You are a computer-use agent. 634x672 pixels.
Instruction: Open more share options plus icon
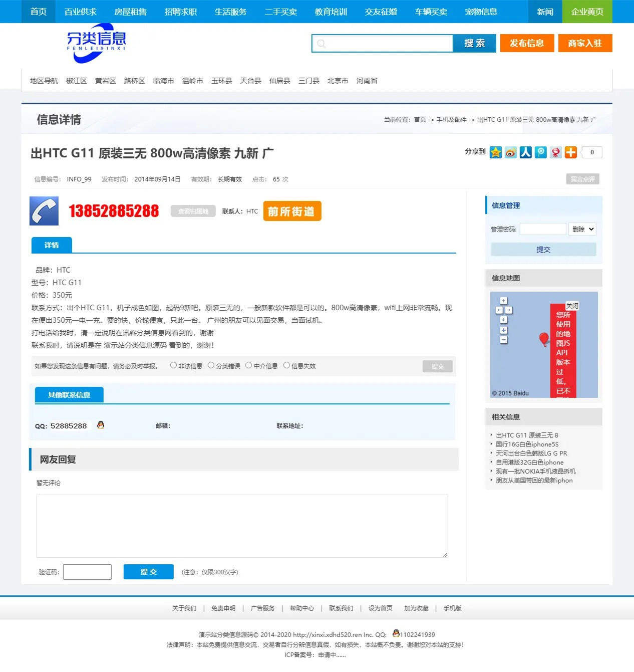click(570, 152)
